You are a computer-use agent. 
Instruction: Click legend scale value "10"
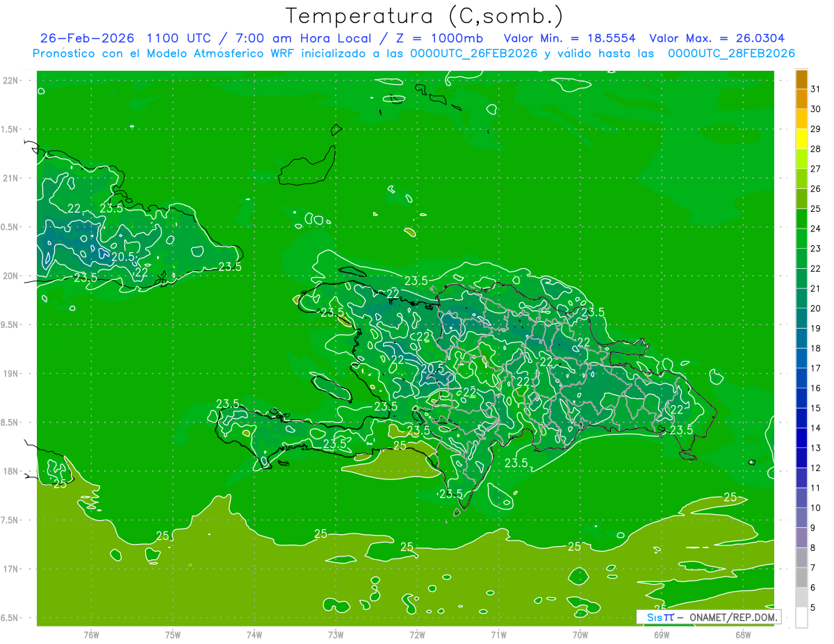point(816,508)
